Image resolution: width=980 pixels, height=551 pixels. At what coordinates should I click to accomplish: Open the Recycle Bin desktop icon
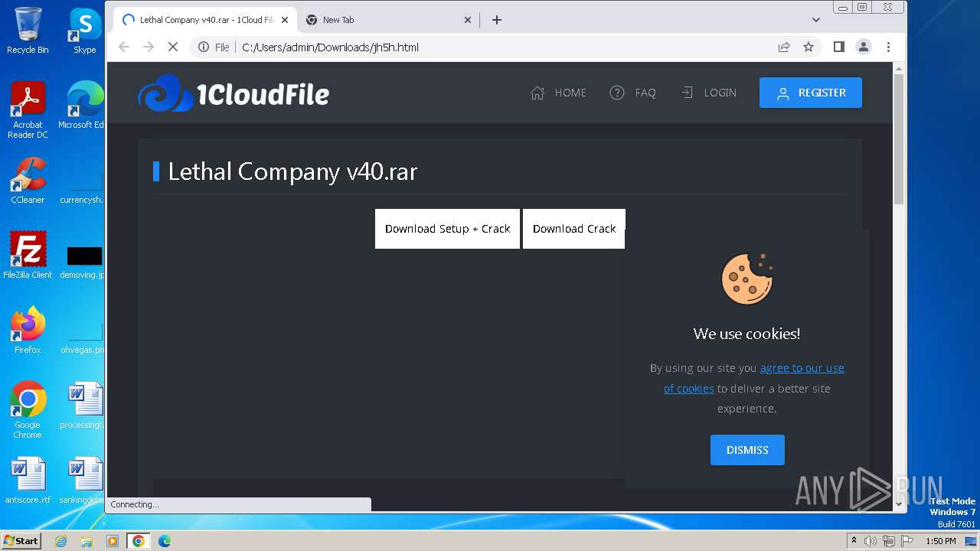coord(28,31)
